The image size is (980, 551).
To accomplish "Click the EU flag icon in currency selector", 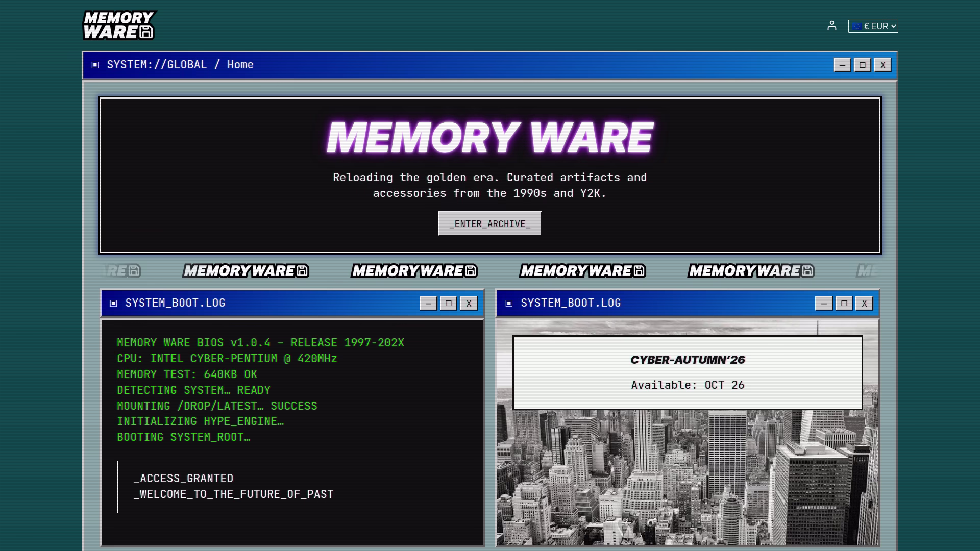I will 857,25.
